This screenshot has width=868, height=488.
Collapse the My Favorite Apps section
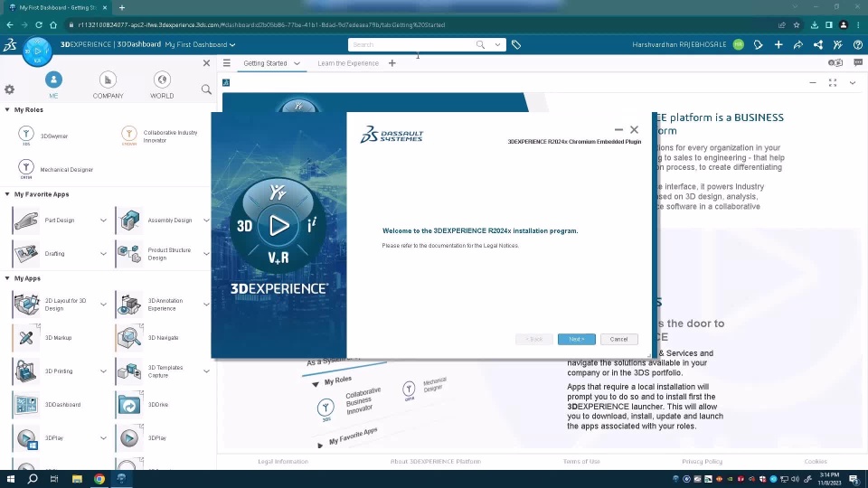(x=7, y=194)
